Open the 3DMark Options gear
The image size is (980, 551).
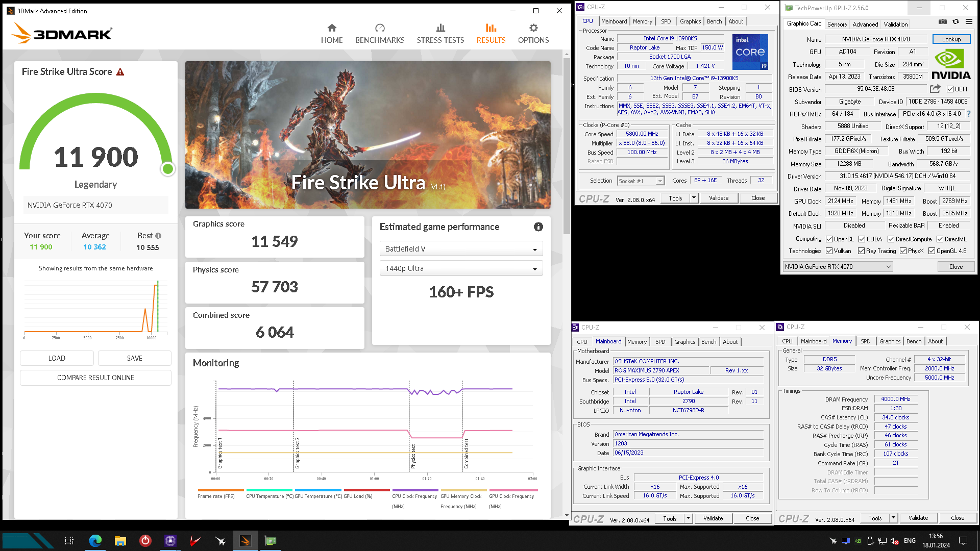(x=533, y=34)
